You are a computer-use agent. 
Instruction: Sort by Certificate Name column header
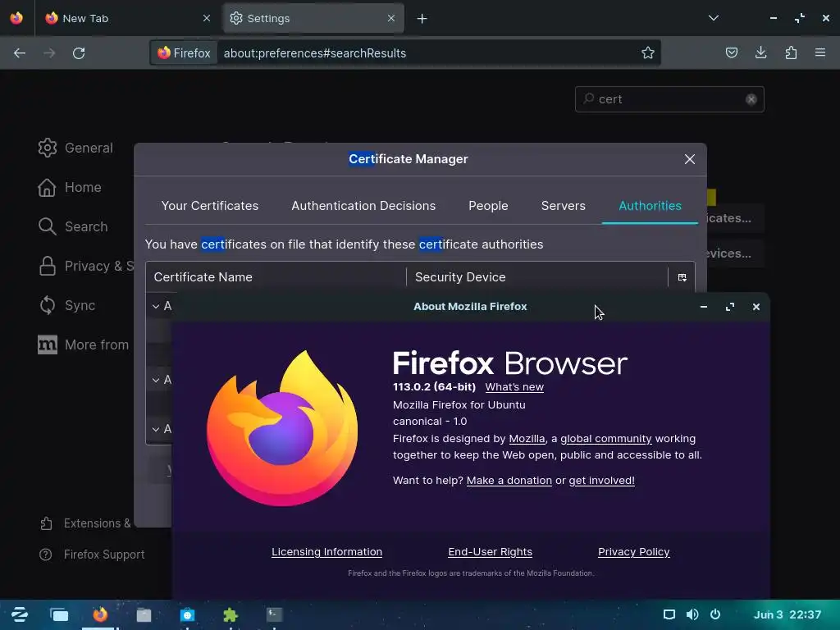coord(276,277)
